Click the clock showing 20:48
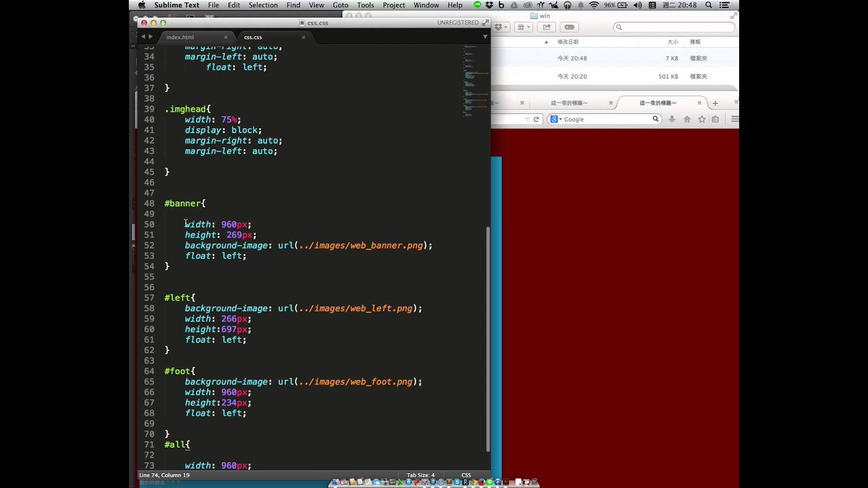 coord(678,5)
